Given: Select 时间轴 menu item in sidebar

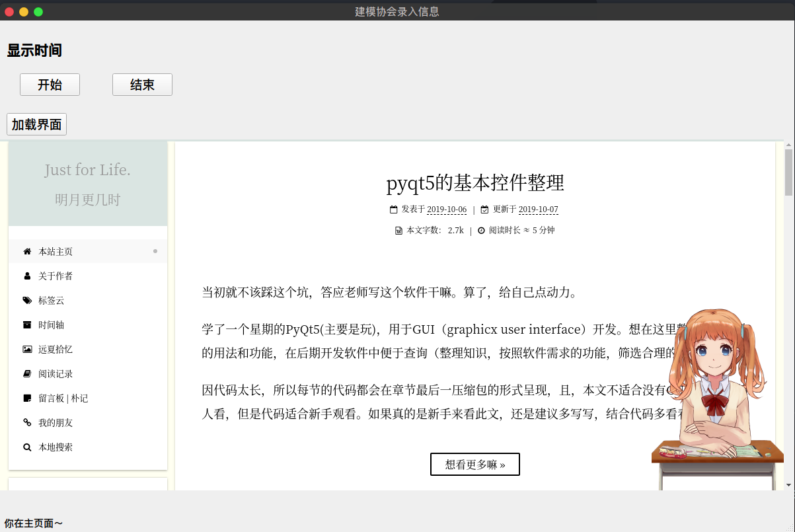Looking at the screenshot, I should [52, 325].
